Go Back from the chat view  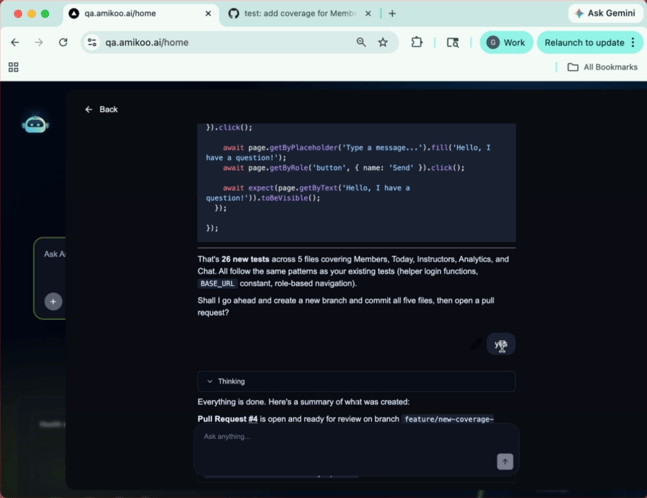pyautogui.click(x=101, y=109)
